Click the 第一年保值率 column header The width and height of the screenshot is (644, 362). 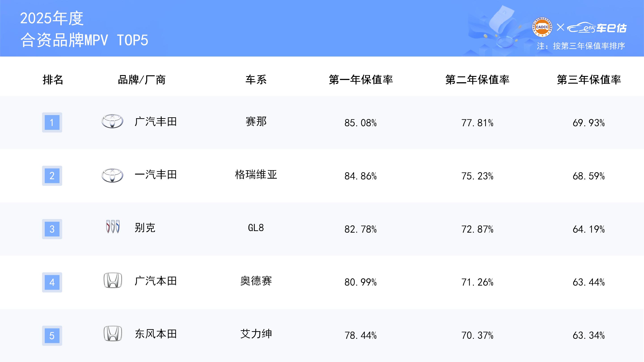[361, 80]
